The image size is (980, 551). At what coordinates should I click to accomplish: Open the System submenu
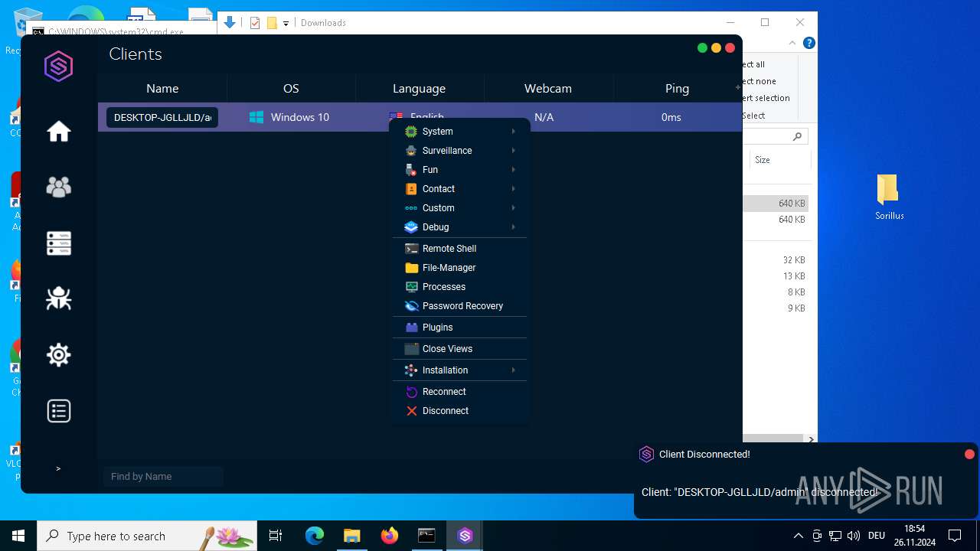460,132
